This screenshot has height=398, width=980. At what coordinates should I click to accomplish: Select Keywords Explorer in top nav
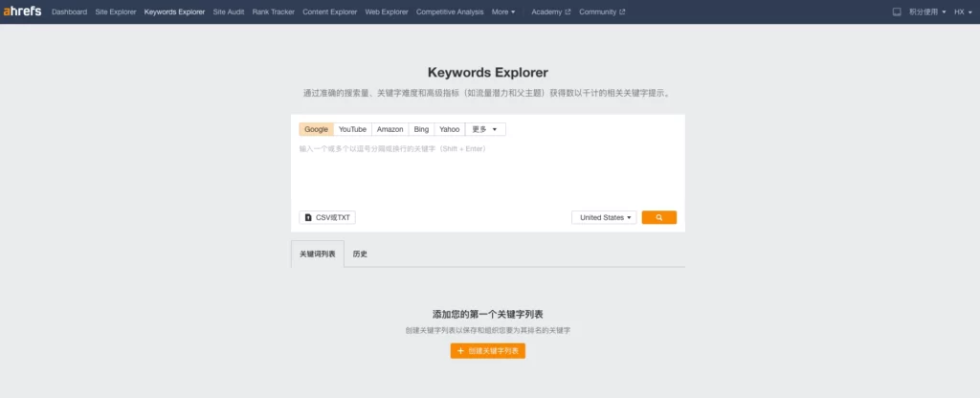coord(174,11)
